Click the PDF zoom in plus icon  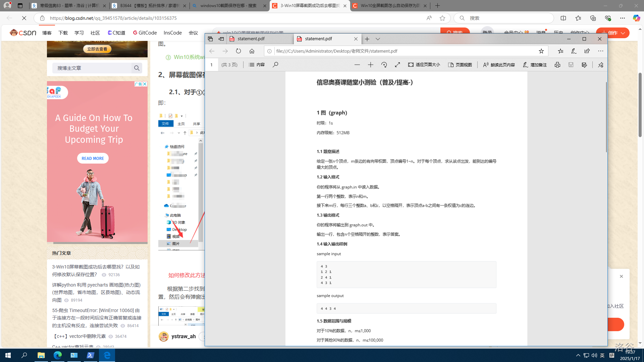(x=370, y=65)
